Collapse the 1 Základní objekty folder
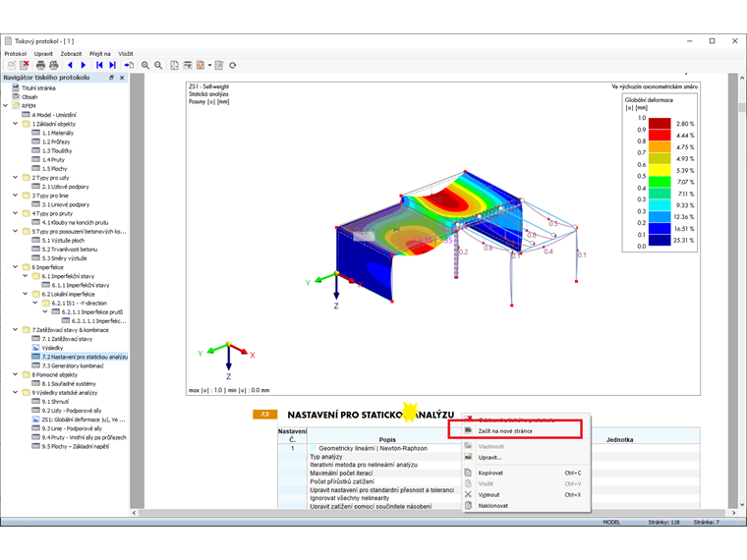This screenshot has height=560, width=747. pyautogui.click(x=16, y=124)
